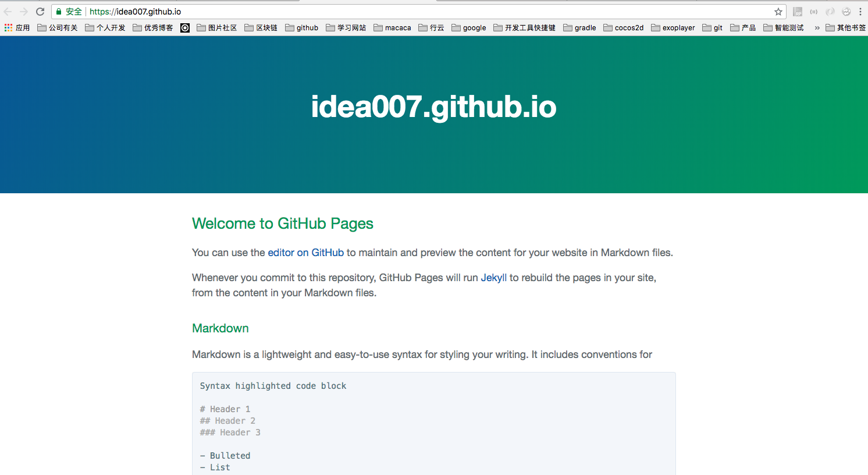Open the github bookmark folder
Screen dimensions: 868x475
[302, 27]
